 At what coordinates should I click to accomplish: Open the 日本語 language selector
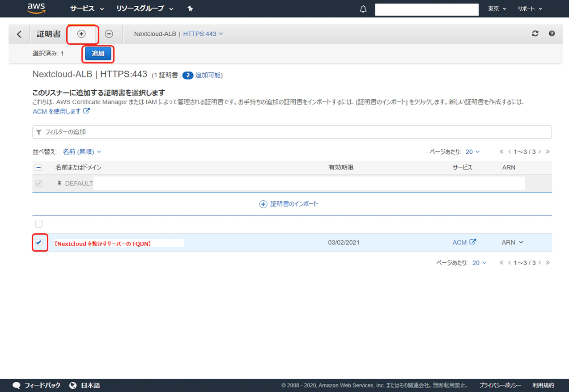[x=85, y=385]
